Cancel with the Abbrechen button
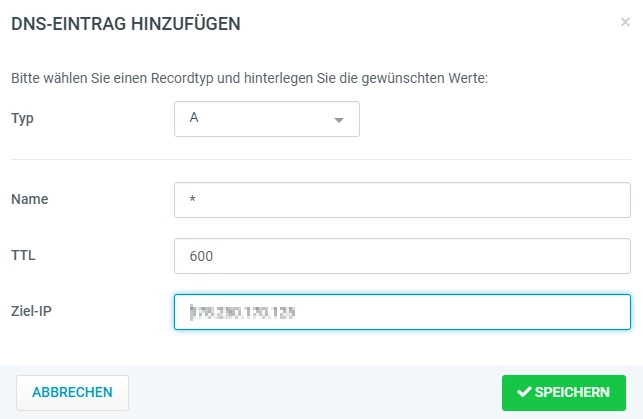 click(x=72, y=392)
